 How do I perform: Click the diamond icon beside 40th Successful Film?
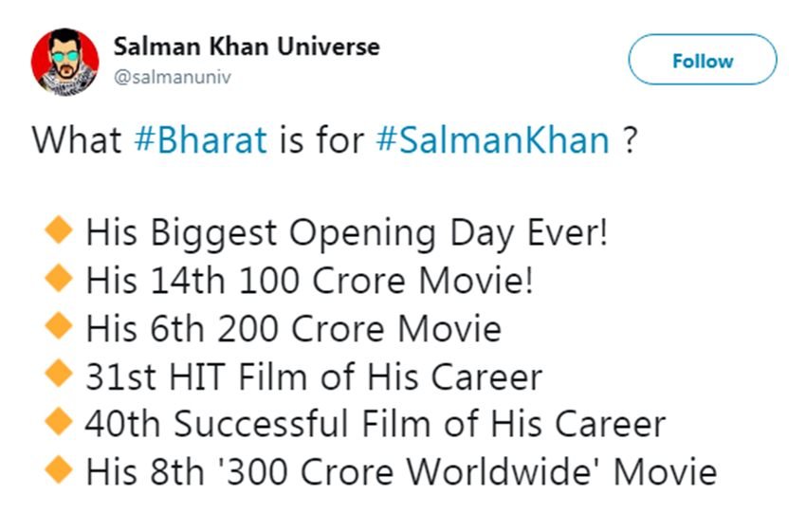click(59, 422)
